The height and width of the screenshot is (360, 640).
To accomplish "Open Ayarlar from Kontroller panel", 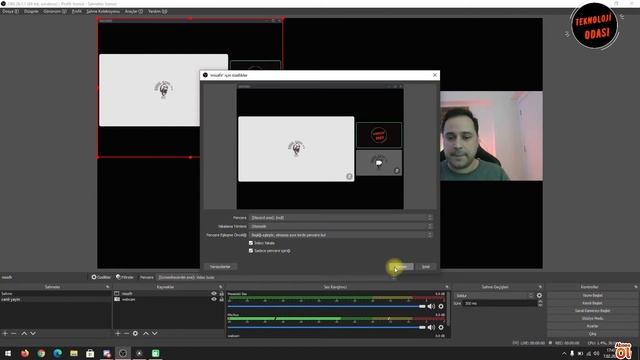I will (x=592, y=326).
